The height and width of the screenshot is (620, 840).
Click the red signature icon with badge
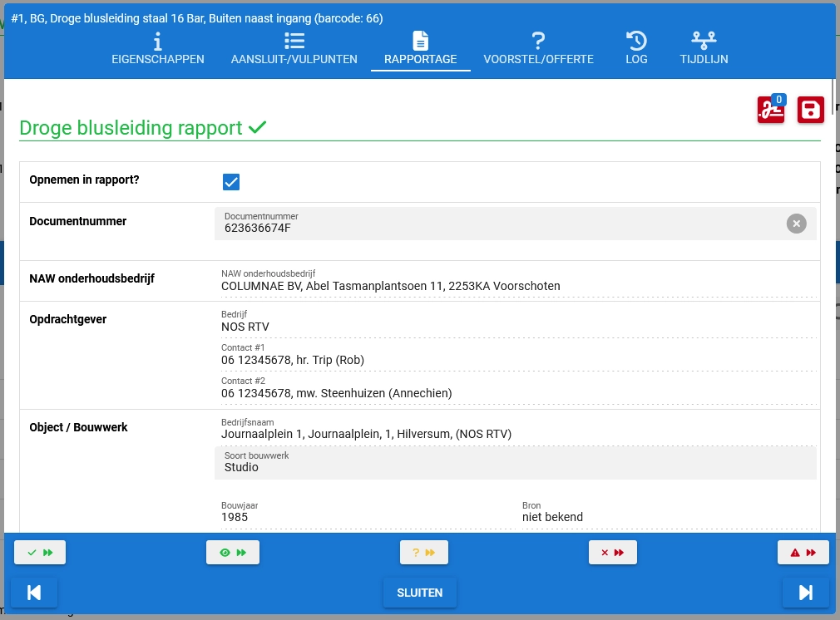(x=770, y=111)
